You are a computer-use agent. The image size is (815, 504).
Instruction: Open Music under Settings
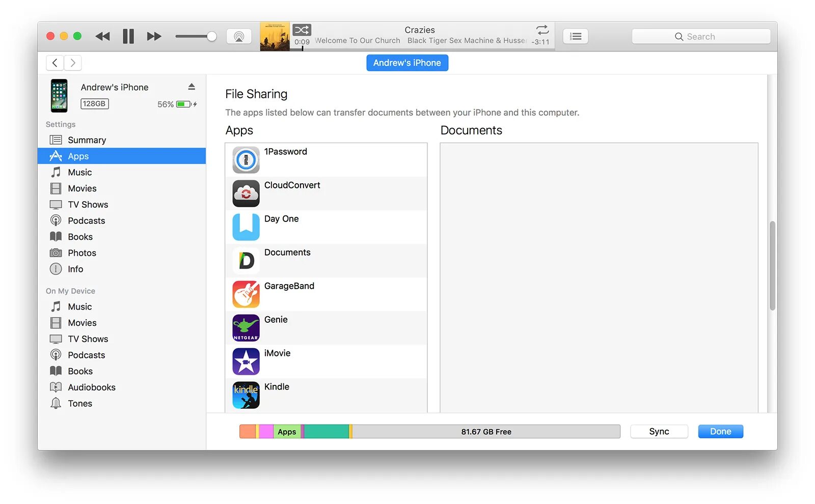[122, 172]
